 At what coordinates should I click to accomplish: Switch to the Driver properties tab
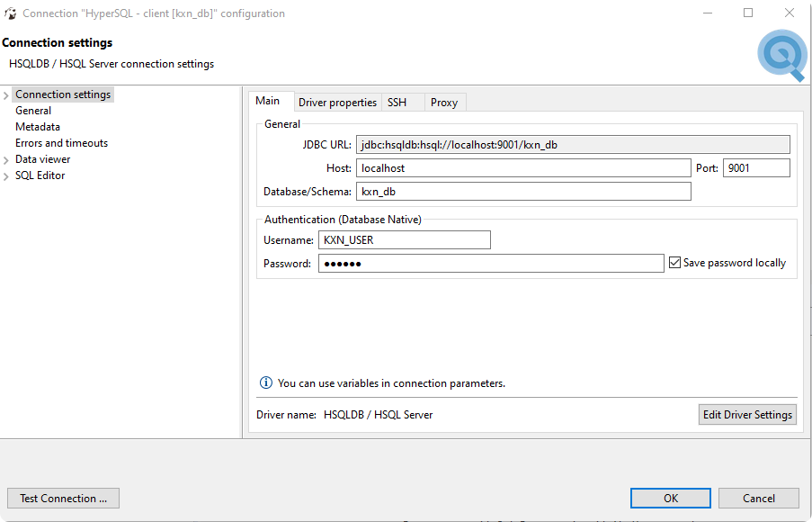(337, 103)
